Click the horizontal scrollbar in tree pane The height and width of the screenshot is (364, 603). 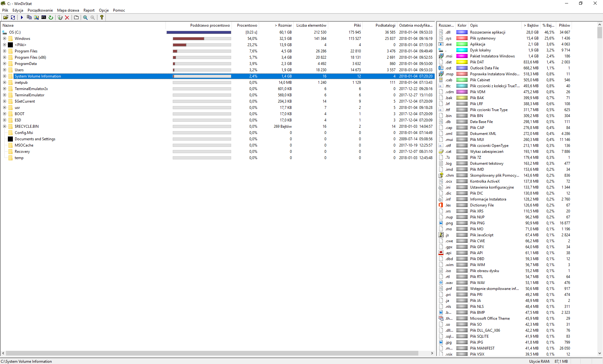coord(212,353)
